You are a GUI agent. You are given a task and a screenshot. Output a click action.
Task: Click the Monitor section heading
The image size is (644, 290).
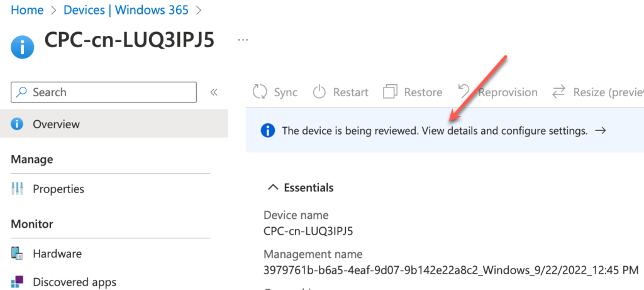tap(32, 225)
